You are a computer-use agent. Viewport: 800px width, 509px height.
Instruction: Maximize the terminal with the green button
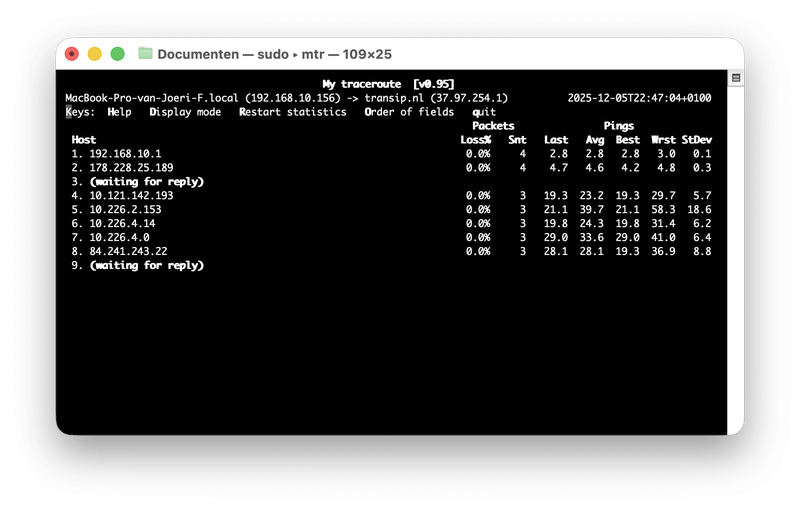[118, 54]
